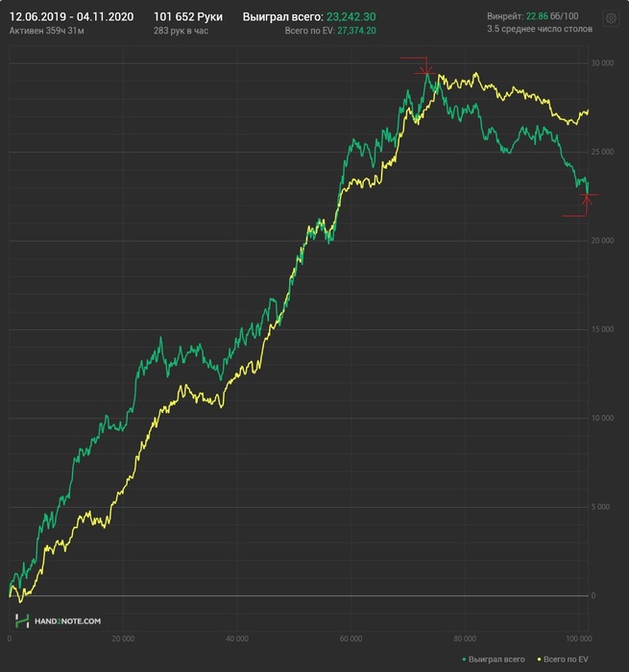Click the 283 рук в час label
The image size is (629, 672).
pyautogui.click(x=181, y=31)
